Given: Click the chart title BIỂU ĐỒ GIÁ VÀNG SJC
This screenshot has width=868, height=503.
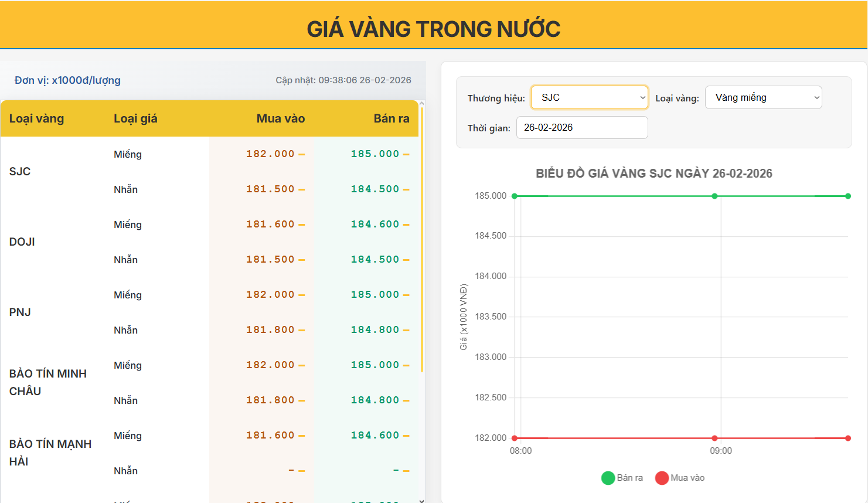Looking at the screenshot, I should click(x=654, y=174).
